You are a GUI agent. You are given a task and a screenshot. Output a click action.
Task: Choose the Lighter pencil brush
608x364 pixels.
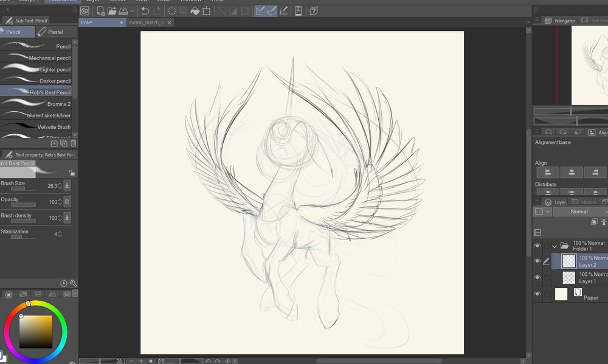[36, 69]
